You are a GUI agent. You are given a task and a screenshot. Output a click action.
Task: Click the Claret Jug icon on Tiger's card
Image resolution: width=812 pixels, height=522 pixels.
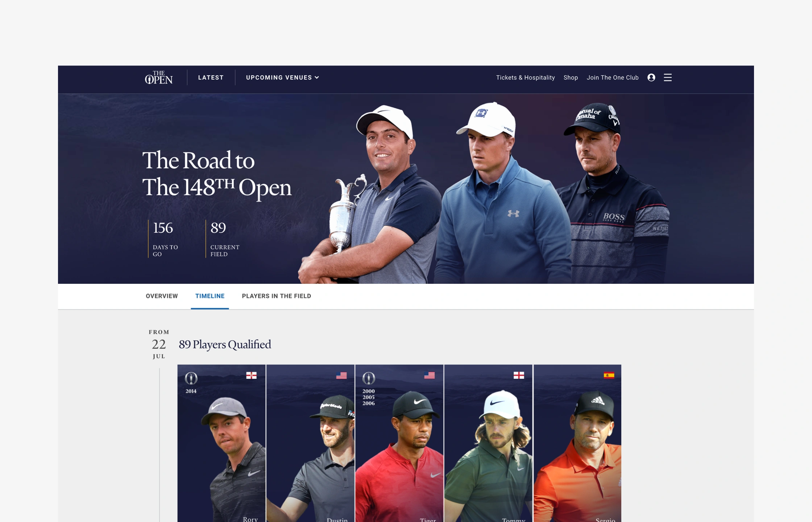tap(369, 378)
